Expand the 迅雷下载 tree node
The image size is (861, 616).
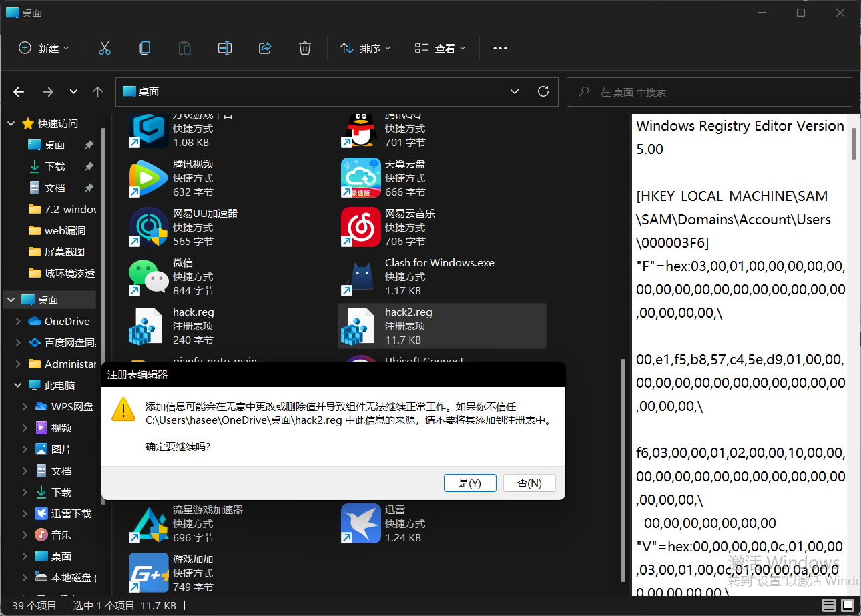25,513
